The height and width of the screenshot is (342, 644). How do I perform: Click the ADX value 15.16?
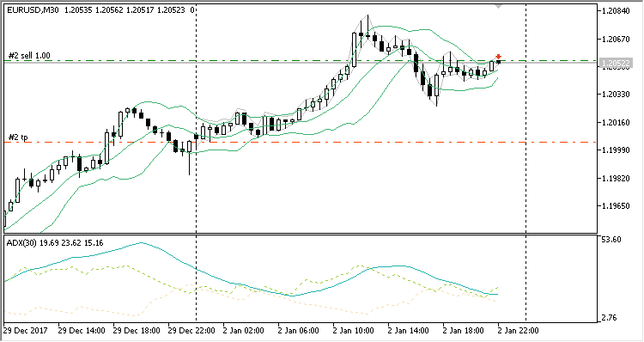94,243
